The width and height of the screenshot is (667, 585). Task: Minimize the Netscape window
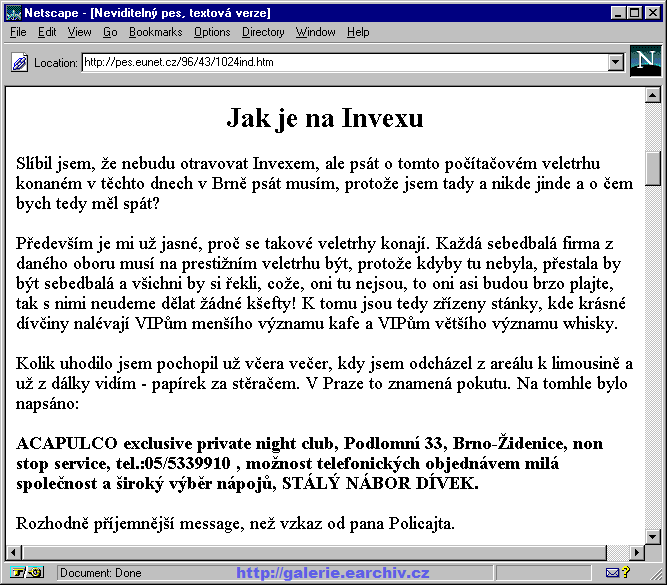(619, 13)
